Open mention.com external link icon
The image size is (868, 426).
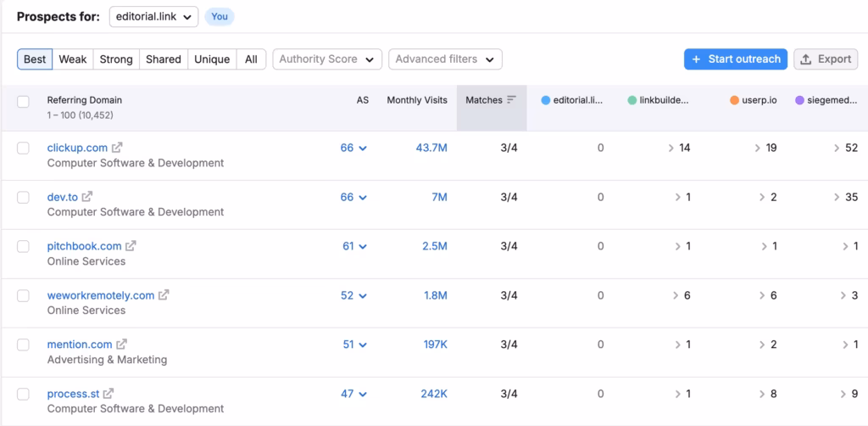(x=122, y=344)
